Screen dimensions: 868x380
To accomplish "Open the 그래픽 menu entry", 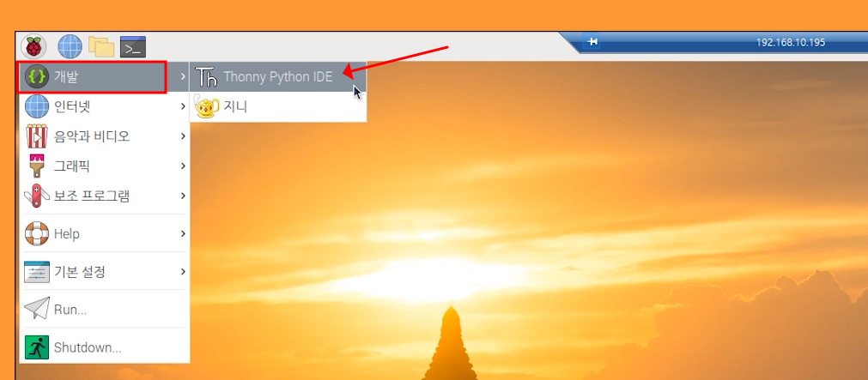I will 105,166.
